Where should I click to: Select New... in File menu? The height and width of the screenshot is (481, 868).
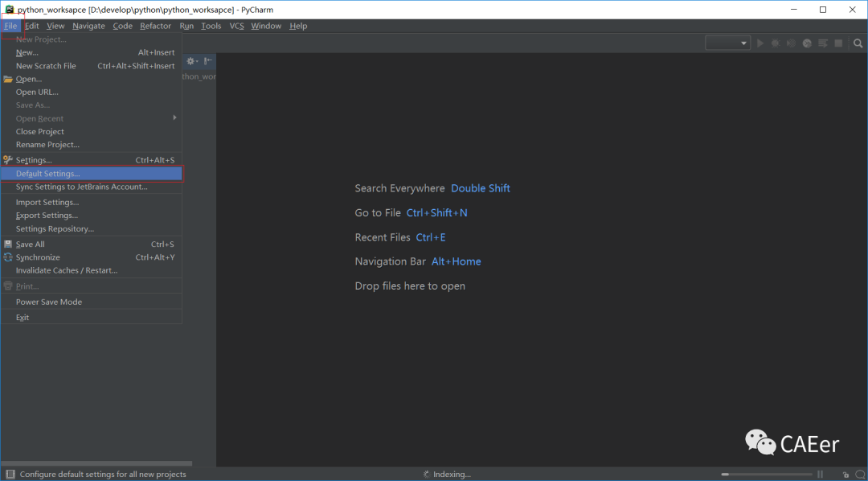(x=92, y=52)
